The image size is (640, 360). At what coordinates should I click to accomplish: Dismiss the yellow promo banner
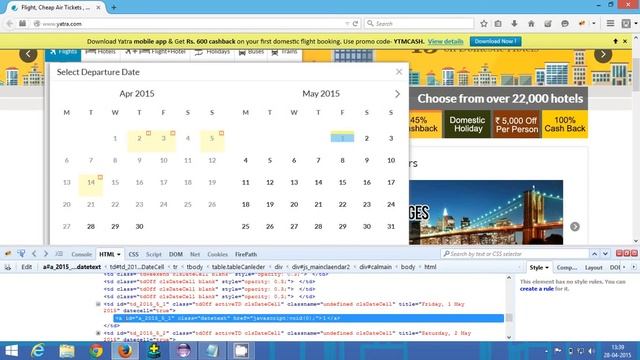[x=625, y=41]
